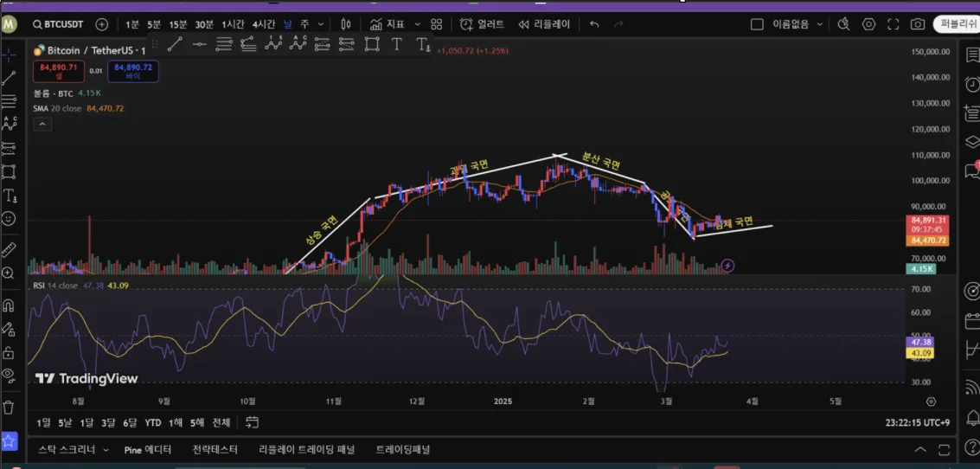
Task: Take a chart snapshot with camera icon
Action: point(918,24)
